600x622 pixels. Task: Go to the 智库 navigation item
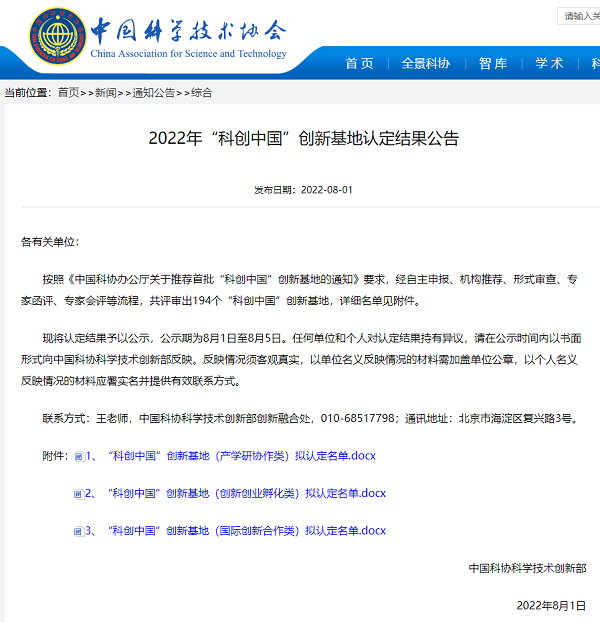click(493, 63)
